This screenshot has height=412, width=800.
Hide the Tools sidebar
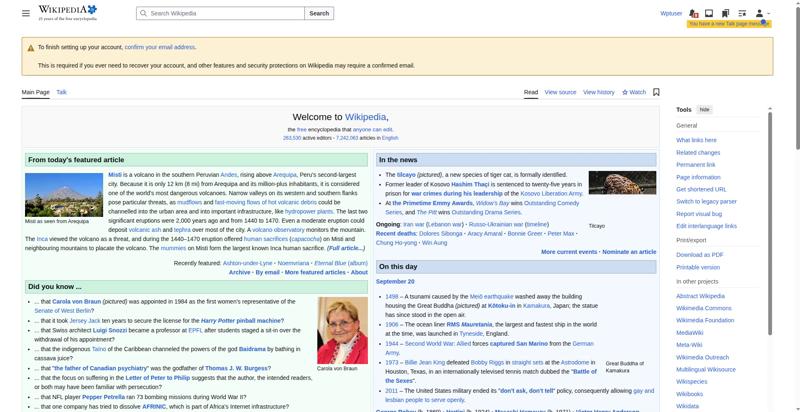coord(704,110)
